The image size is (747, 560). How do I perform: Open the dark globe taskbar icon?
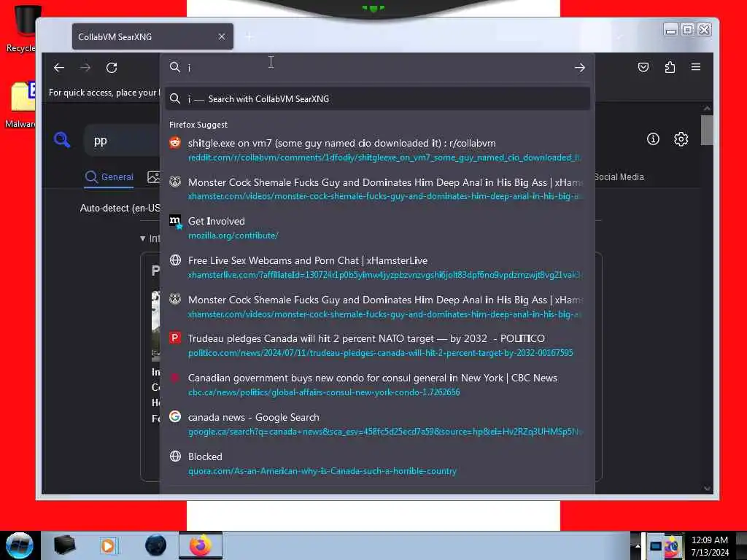coord(155,545)
